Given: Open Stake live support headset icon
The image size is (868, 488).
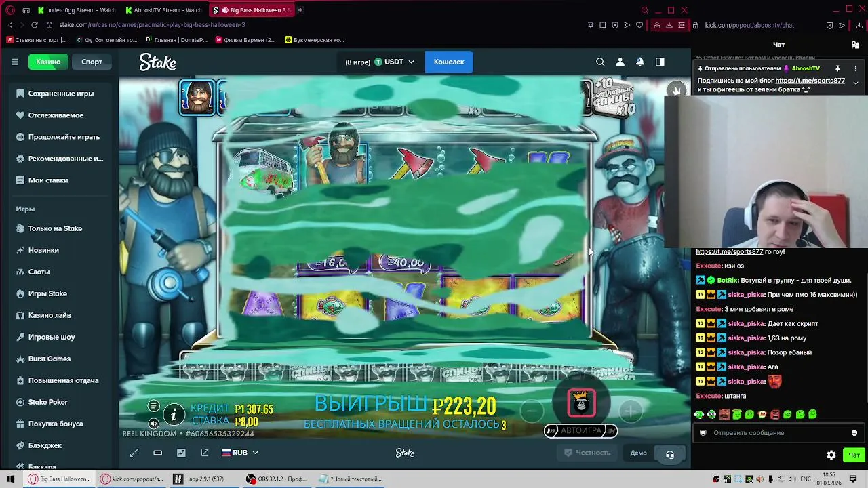Looking at the screenshot, I should click(x=670, y=454).
